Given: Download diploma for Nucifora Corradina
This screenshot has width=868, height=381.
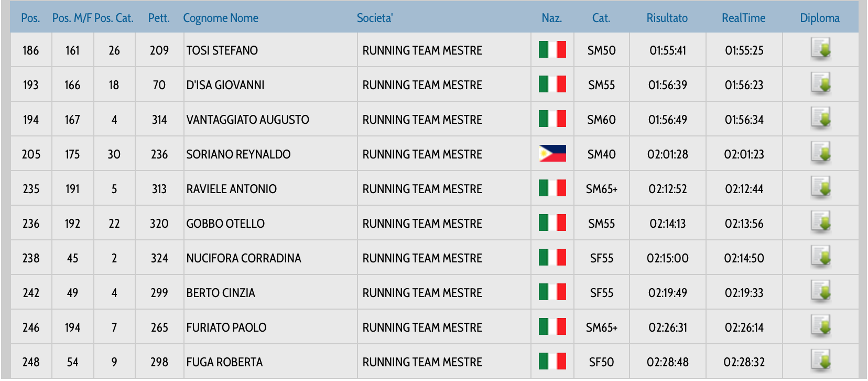Looking at the screenshot, I should coord(820,258).
